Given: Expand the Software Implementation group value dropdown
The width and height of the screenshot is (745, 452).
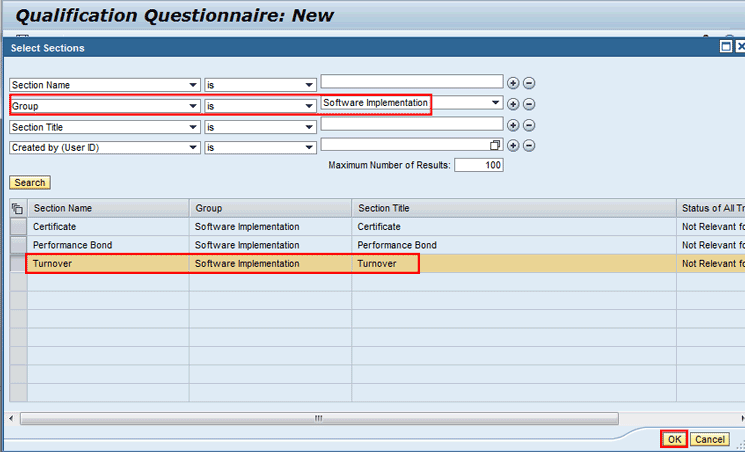Looking at the screenshot, I should 495,103.
